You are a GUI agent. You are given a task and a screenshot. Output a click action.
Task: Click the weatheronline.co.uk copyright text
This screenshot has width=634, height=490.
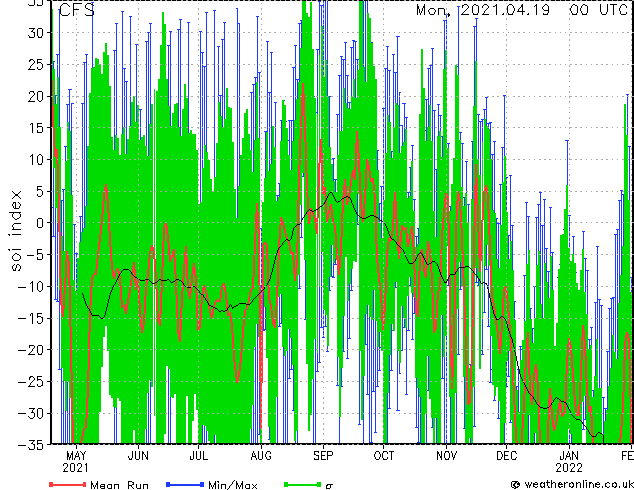pos(572,484)
